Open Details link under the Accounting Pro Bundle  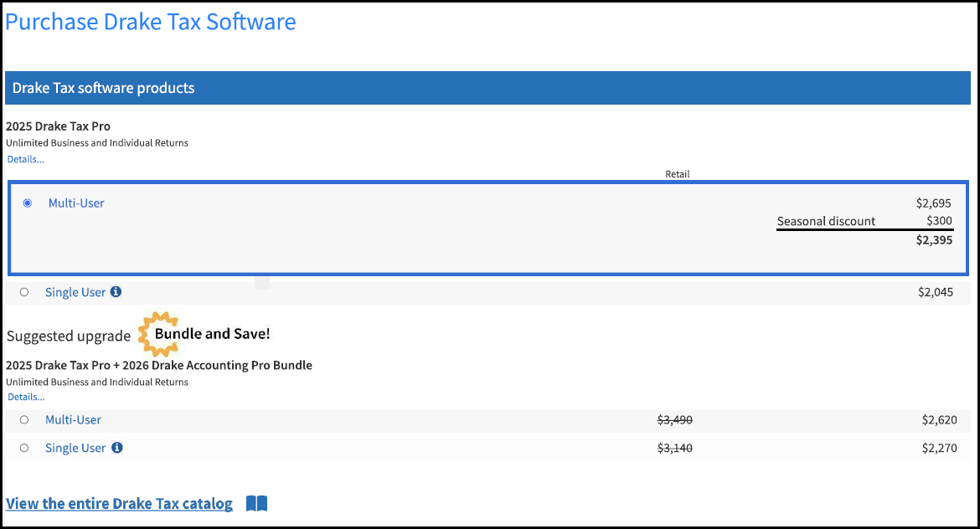[x=26, y=397]
